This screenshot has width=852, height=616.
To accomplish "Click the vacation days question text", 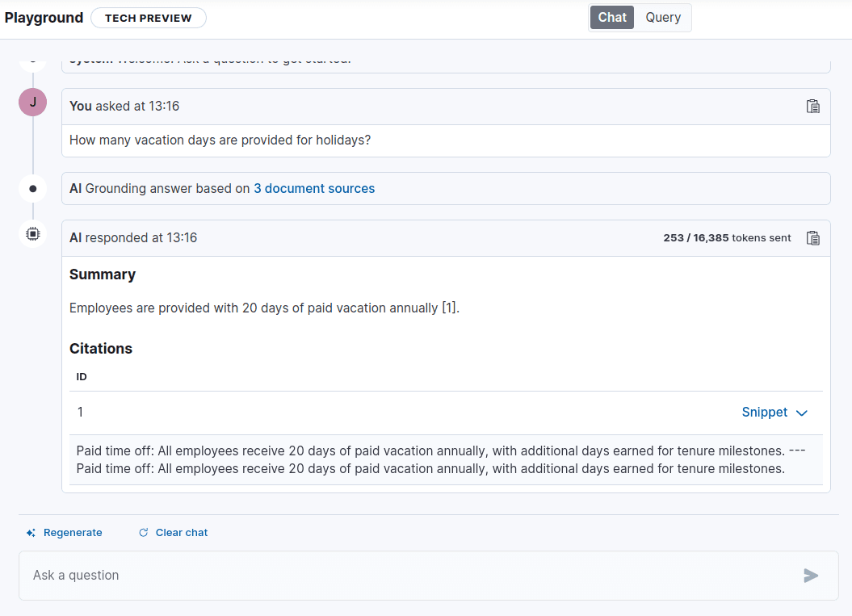I will click(220, 140).
